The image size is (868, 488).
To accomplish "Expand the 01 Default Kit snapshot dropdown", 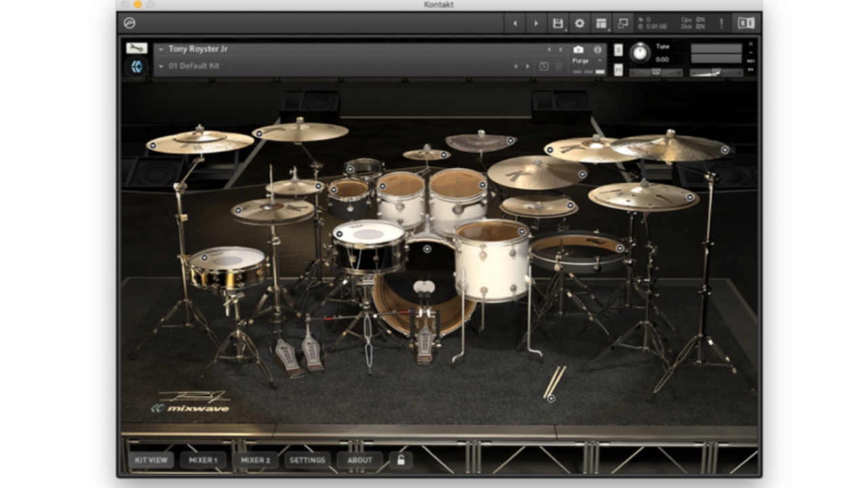I will (x=161, y=66).
